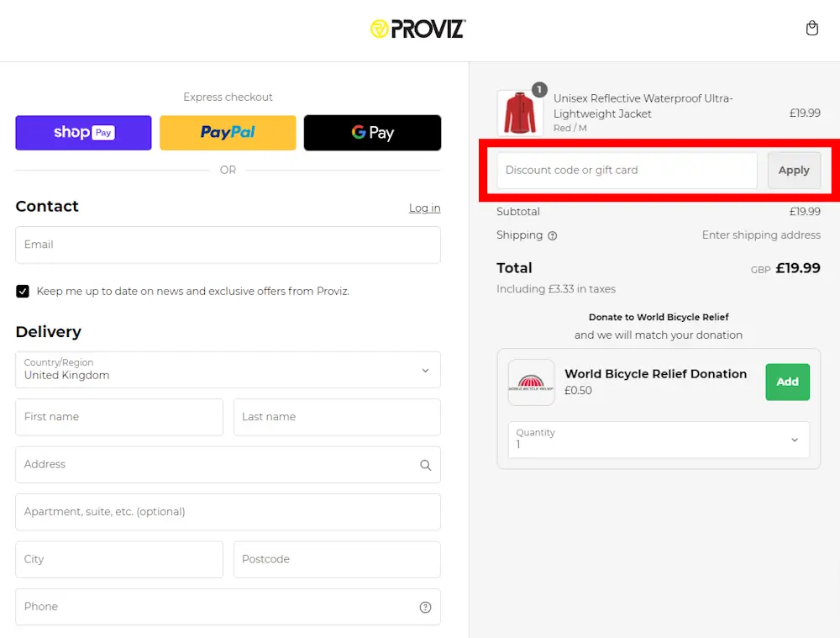Focus the Phone input field

tap(228, 607)
